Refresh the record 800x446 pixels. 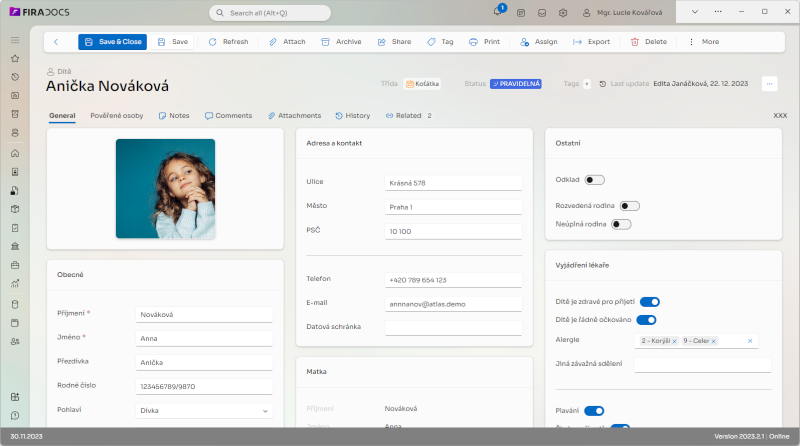[x=228, y=42]
